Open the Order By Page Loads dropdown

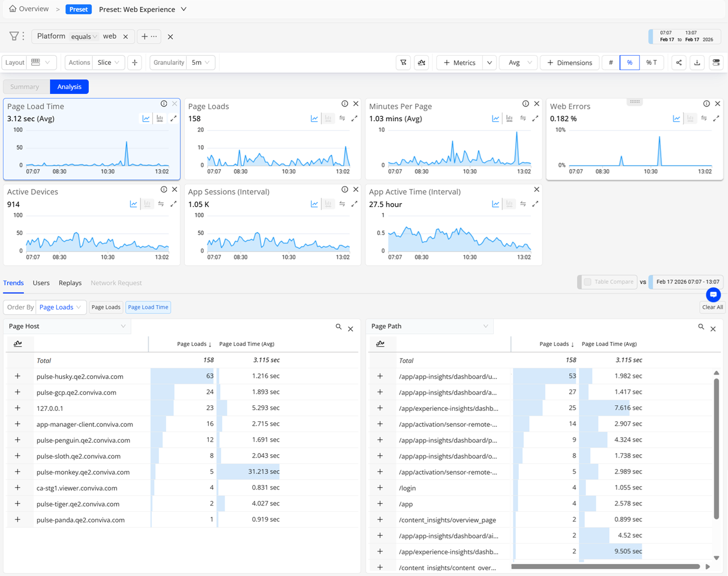[x=61, y=307]
